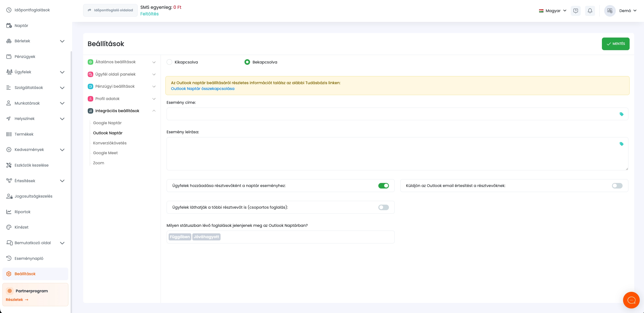The width and height of the screenshot is (644, 313).
Task: Click the tag icon in Esemény címe field
Action: [x=621, y=114]
